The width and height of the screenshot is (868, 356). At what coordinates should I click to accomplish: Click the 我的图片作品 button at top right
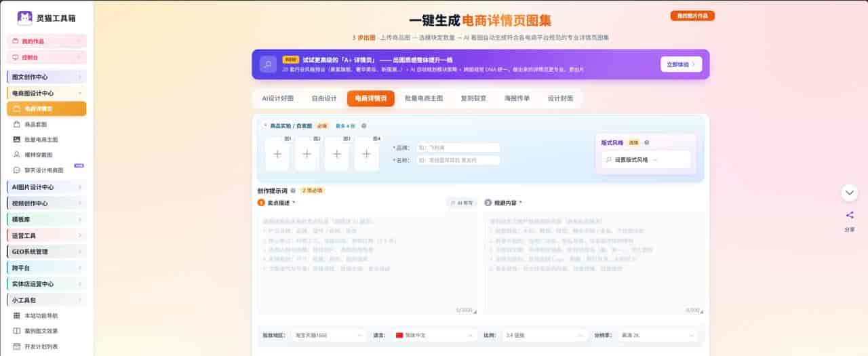(692, 16)
